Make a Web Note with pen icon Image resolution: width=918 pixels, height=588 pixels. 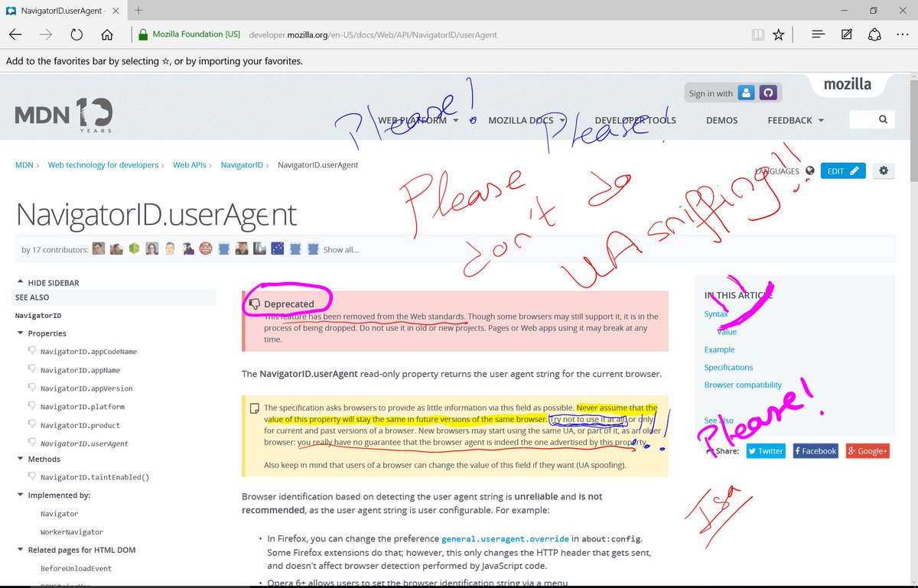point(847,34)
